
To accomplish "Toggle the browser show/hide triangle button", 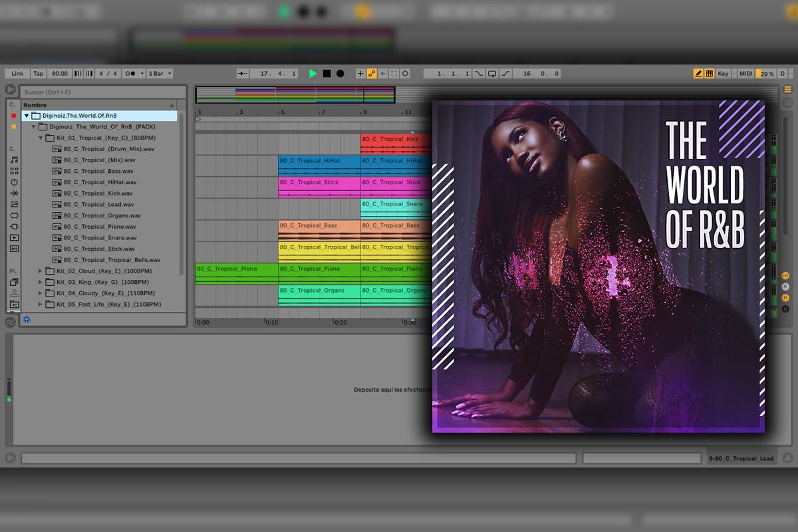I will [10, 90].
